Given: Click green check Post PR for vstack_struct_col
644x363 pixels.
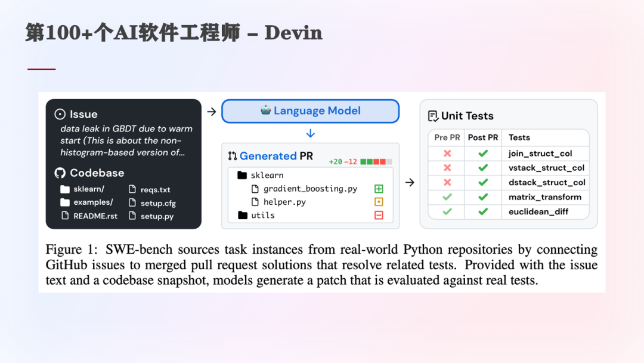Looking at the screenshot, I should 483,168.
